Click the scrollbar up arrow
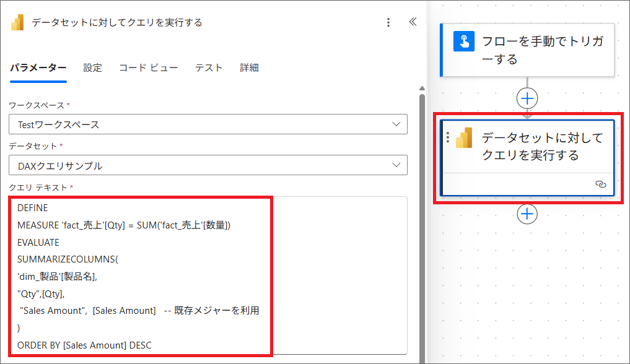 422,89
